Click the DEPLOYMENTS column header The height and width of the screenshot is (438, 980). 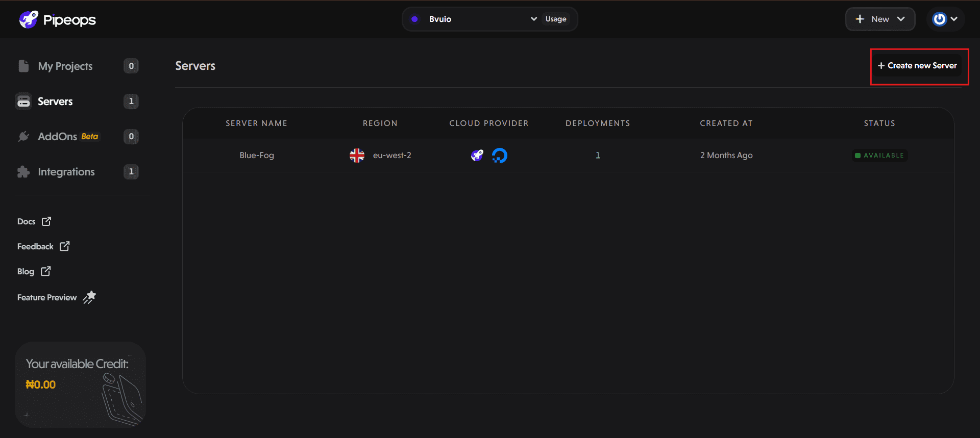[x=598, y=123]
